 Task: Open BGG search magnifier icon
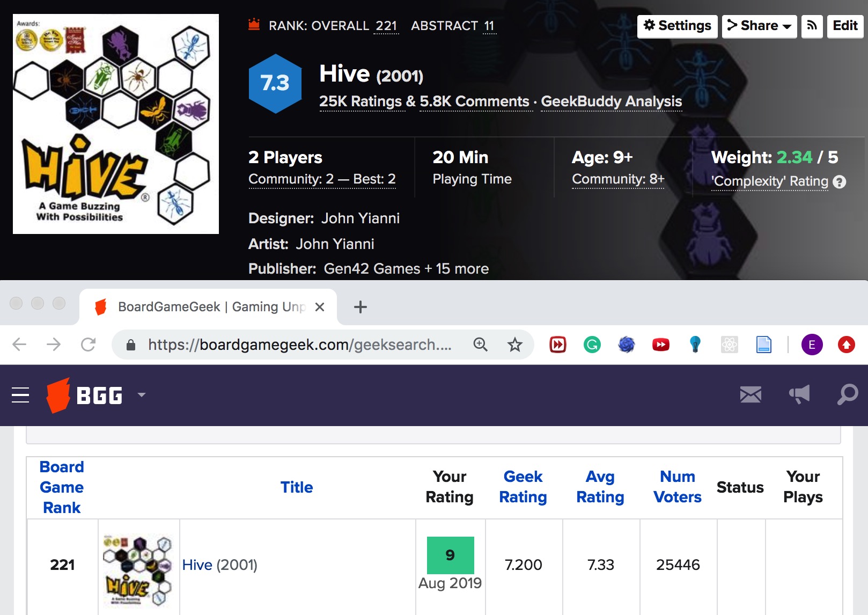[x=848, y=395]
